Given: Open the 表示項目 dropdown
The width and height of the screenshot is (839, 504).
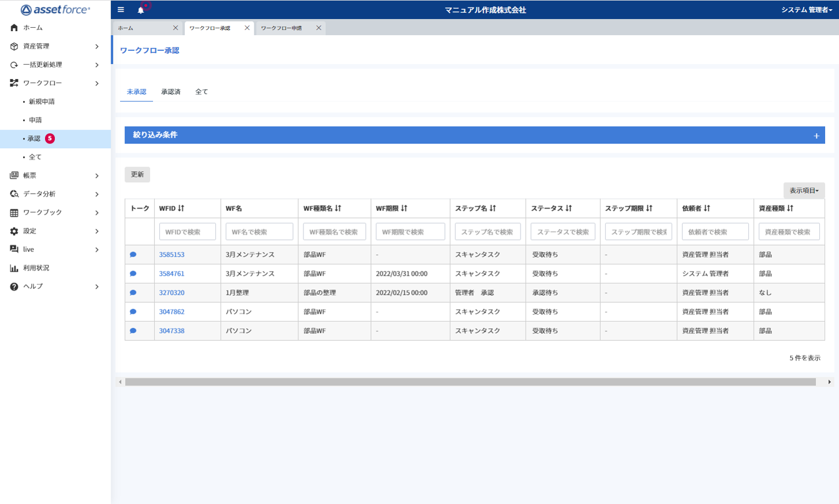Looking at the screenshot, I should pos(804,190).
